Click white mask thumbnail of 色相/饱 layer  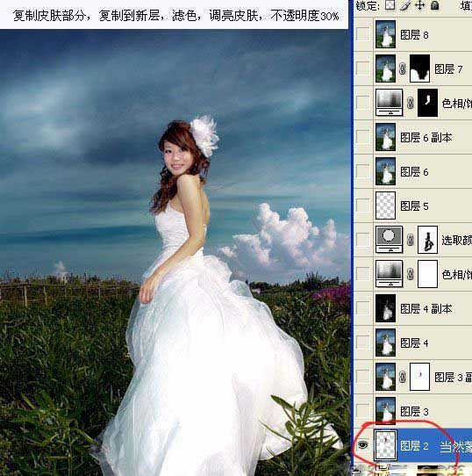[x=428, y=274]
